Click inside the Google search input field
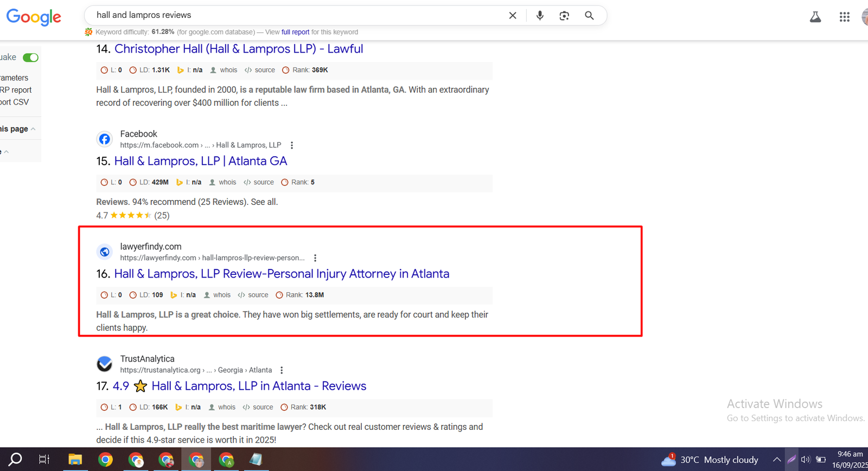The width and height of the screenshot is (868, 471). [293, 15]
